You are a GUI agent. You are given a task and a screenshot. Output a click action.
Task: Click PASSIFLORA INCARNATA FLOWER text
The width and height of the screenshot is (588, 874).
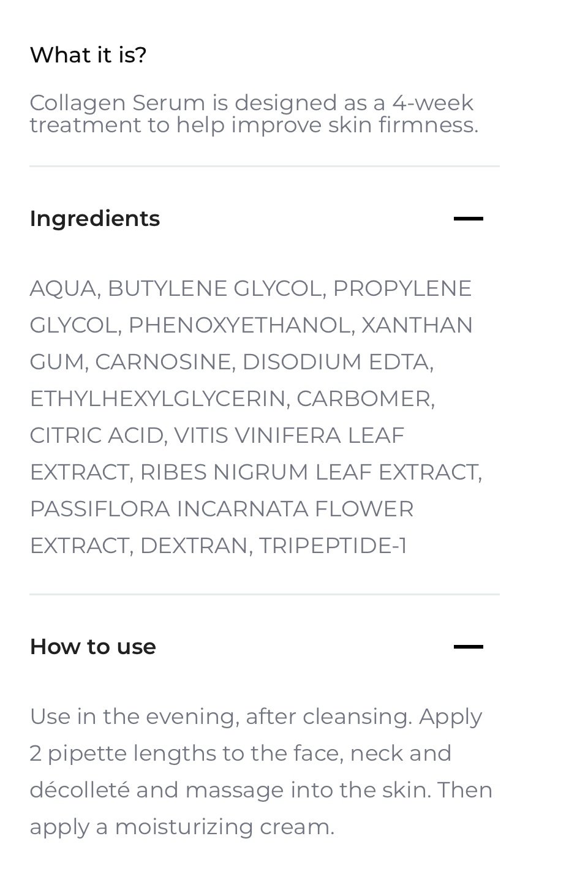pyautogui.click(x=222, y=509)
